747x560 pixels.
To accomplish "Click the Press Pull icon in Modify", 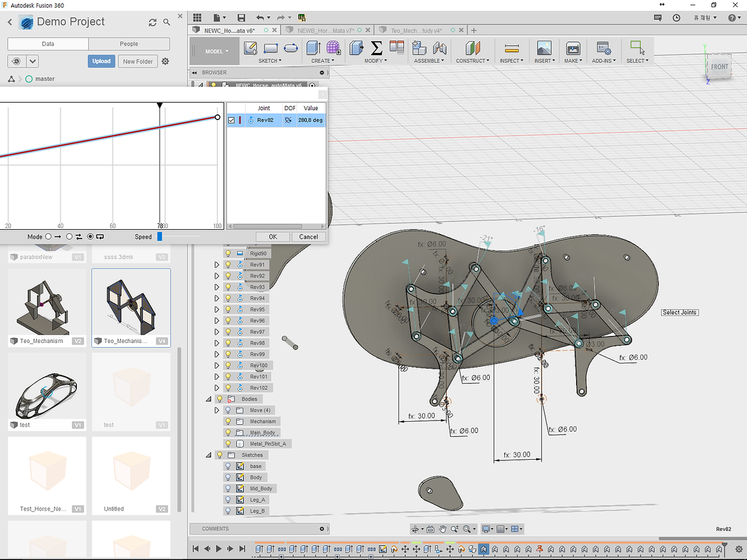I will coord(357,48).
